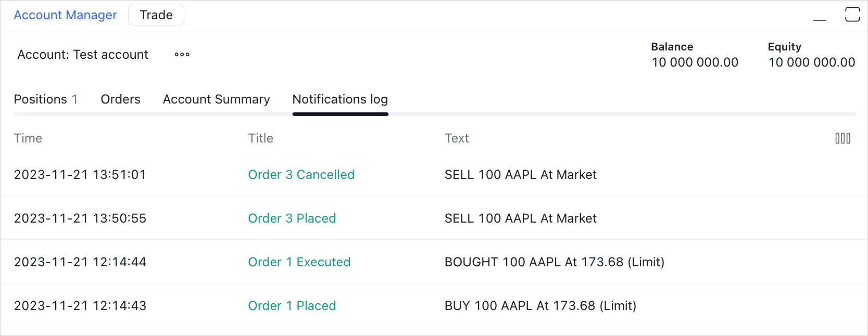Select the Notifications log tab

click(340, 99)
